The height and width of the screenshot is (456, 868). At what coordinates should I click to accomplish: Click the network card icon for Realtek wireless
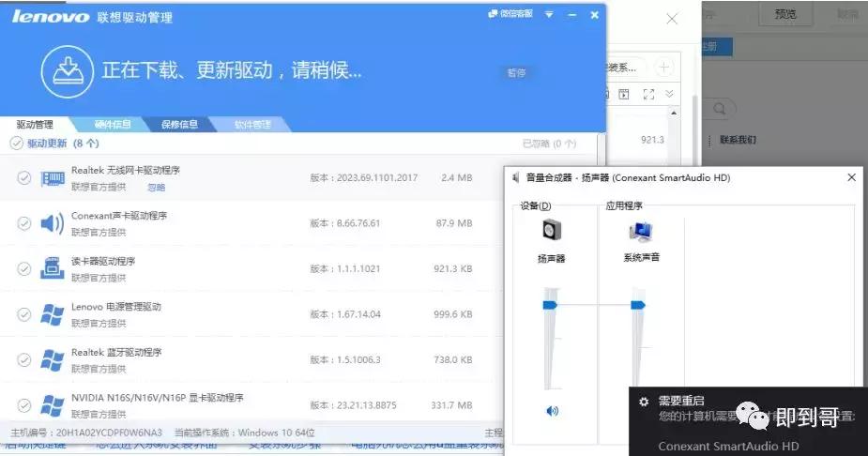pos(53,178)
